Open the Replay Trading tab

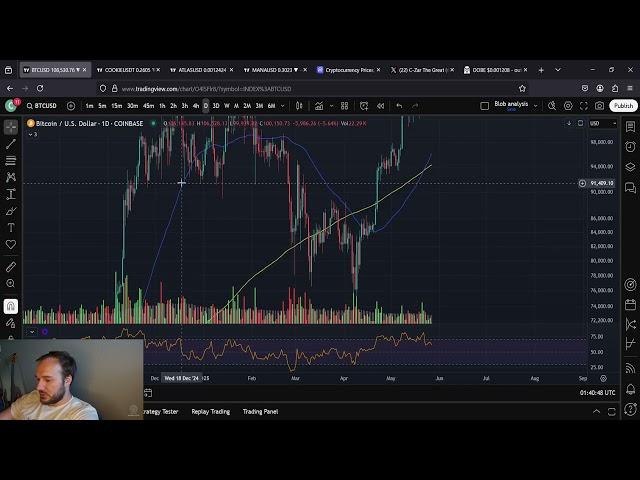(x=211, y=411)
